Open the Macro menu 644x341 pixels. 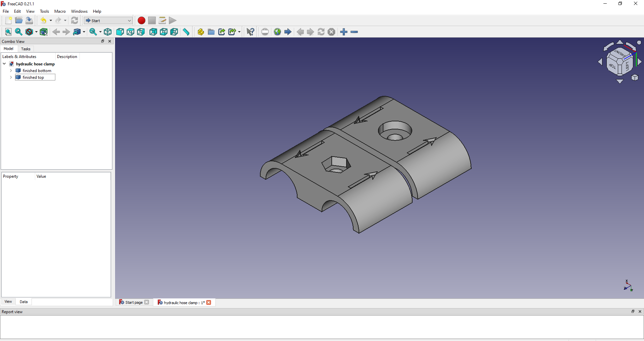click(x=60, y=11)
